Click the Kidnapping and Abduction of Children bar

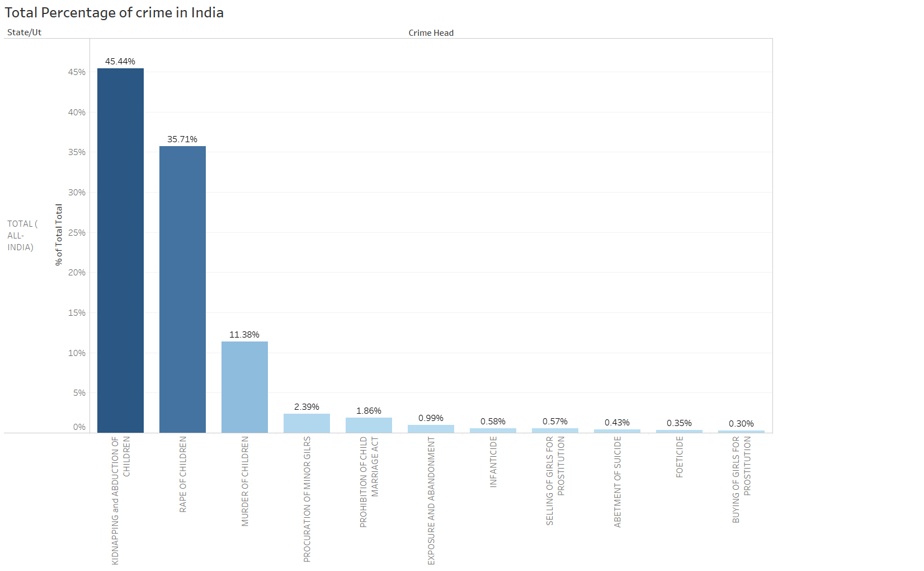tap(120, 250)
